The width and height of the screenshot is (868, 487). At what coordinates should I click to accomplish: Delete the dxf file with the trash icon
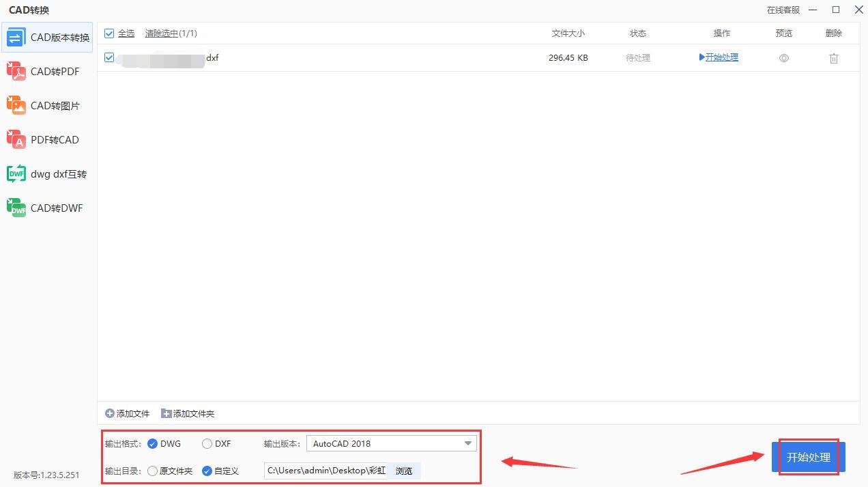tap(833, 59)
